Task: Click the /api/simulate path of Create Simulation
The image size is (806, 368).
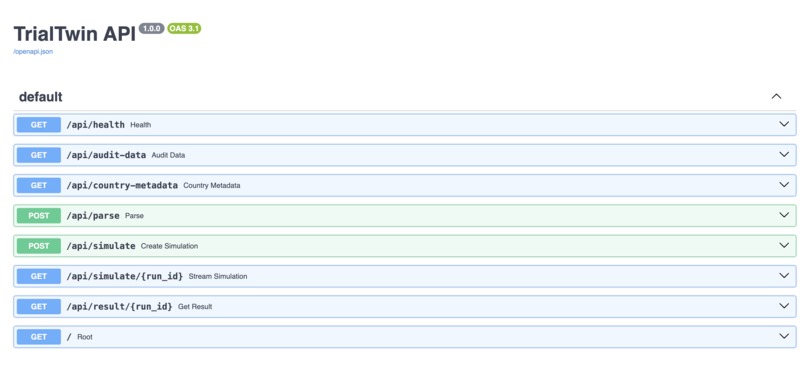Action: pyautogui.click(x=101, y=246)
